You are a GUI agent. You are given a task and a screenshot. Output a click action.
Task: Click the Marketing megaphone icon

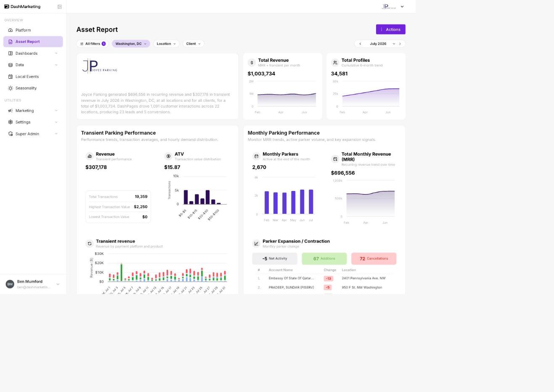point(11,111)
